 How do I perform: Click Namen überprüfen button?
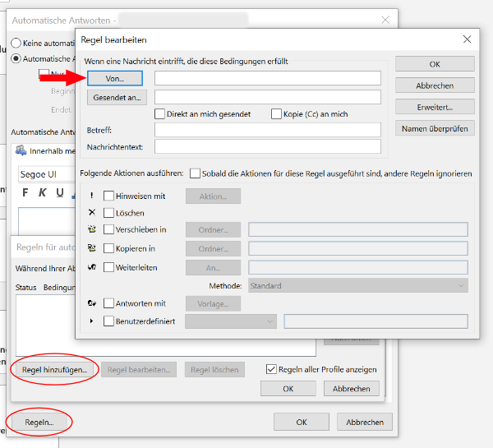click(435, 128)
